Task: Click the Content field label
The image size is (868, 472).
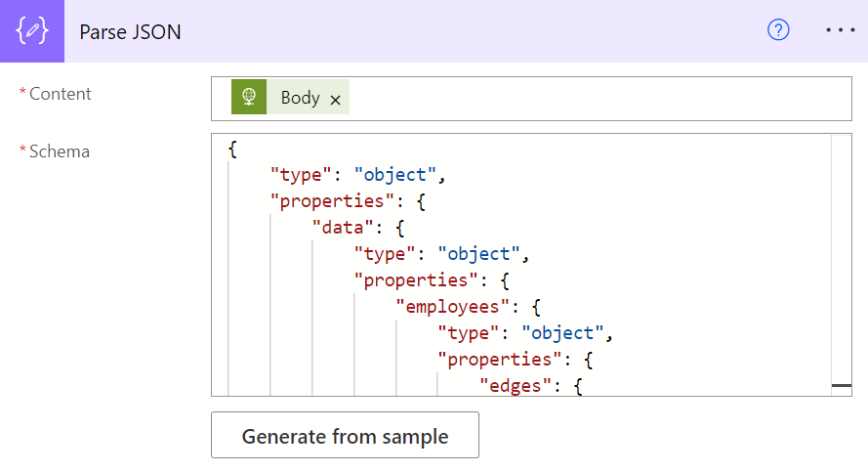Action: [x=60, y=94]
